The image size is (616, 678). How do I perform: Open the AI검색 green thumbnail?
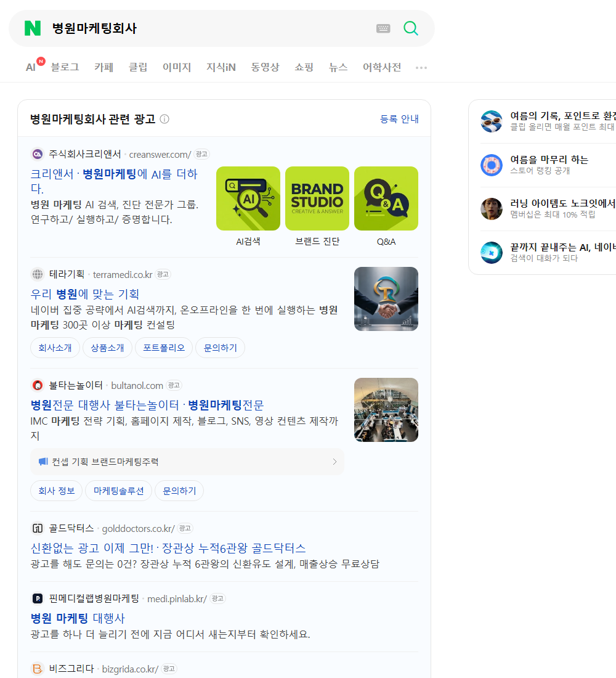pyautogui.click(x=248, y=198)
